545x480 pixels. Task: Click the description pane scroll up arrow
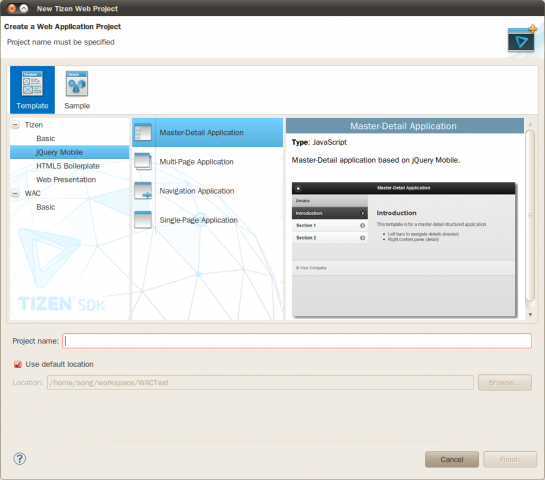coord(530,124)
